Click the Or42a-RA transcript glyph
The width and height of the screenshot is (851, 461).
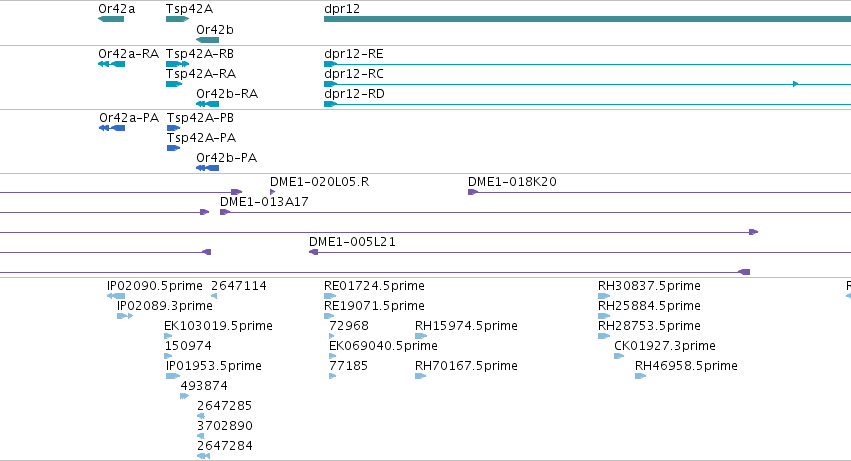pos(111,64)
